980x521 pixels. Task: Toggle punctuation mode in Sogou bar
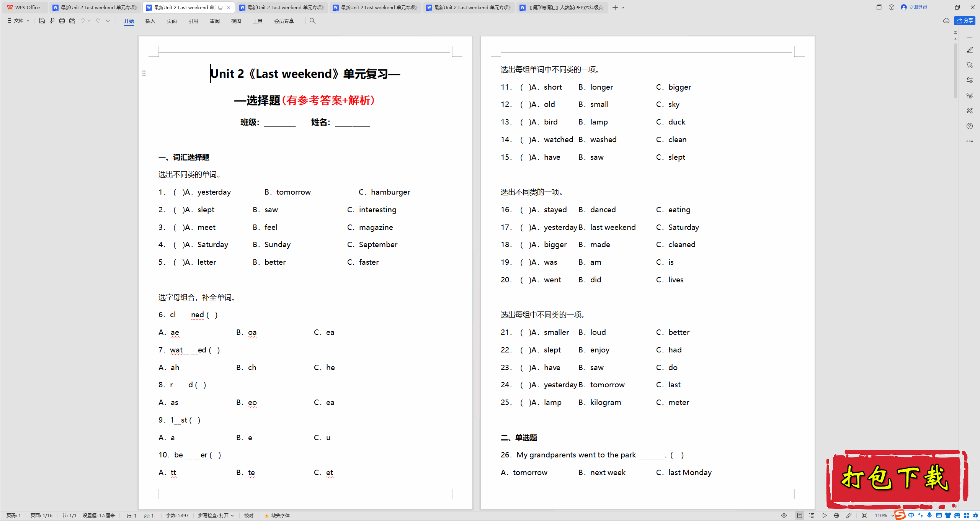(920, 516)
